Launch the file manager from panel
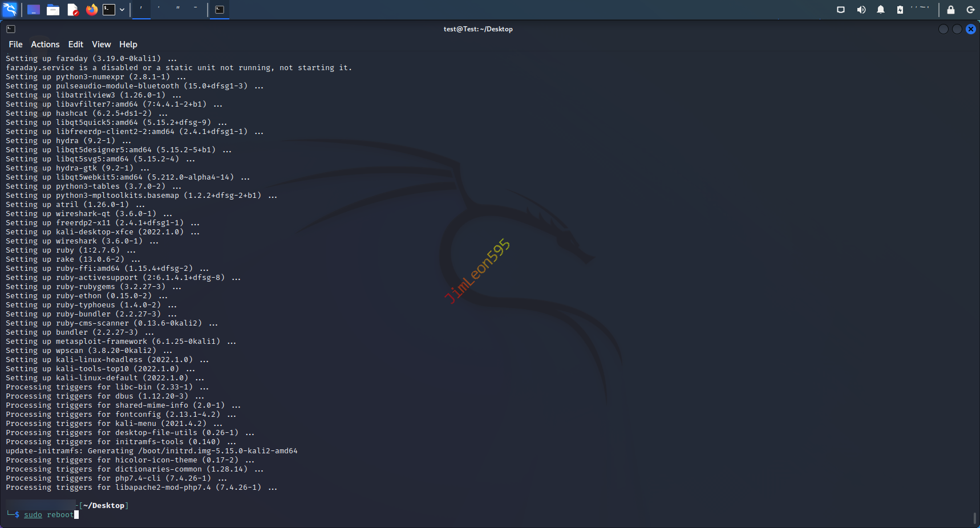 (53, 10)
